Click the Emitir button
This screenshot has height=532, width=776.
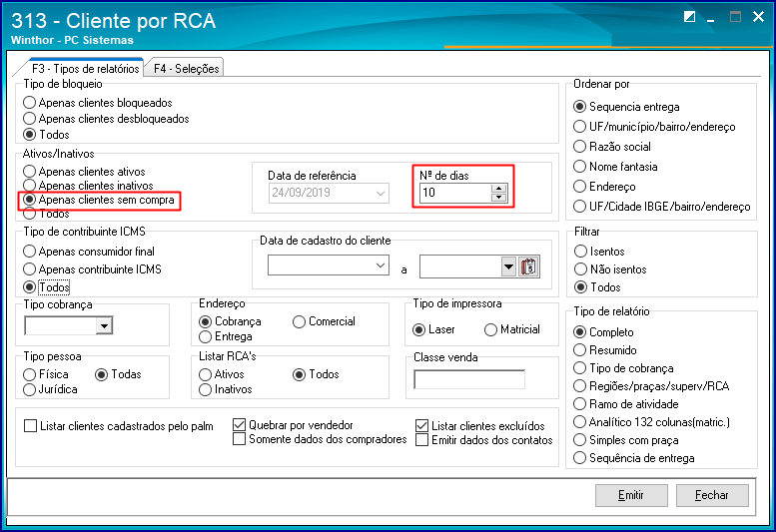[x=631, y=495]
